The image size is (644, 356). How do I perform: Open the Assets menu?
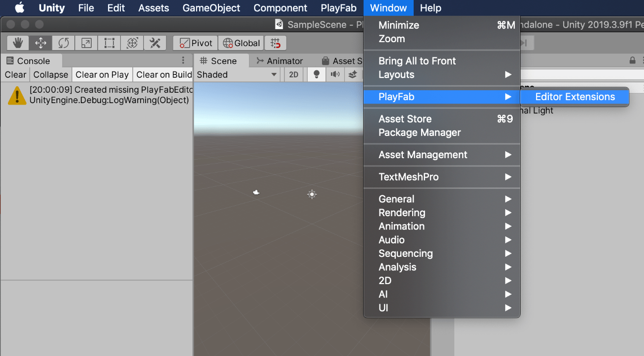(154, 8)
